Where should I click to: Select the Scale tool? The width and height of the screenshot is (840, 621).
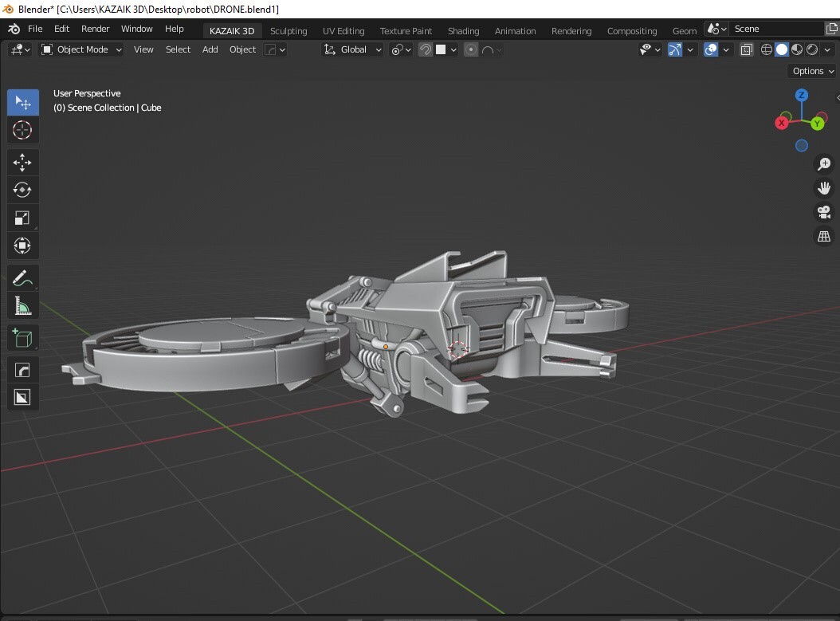22,218
